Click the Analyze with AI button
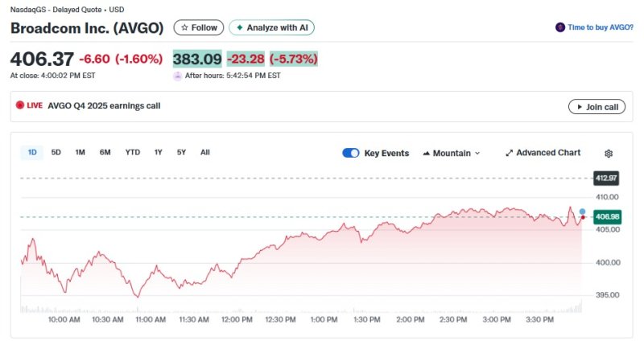 coord(271,27)
